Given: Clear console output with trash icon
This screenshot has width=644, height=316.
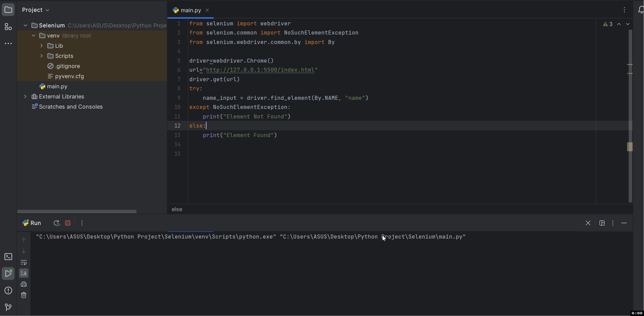Looking at the screenshot, I should 24,295.
